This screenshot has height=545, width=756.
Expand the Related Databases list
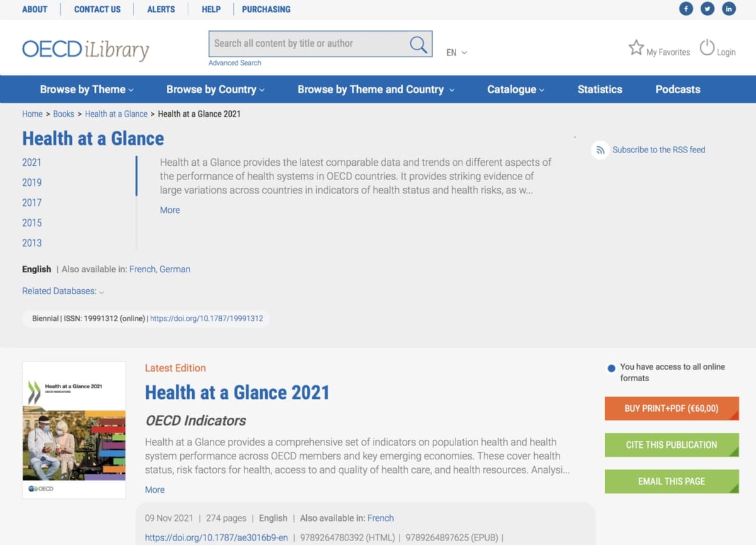pyautogui.click(x=63, y=291)
